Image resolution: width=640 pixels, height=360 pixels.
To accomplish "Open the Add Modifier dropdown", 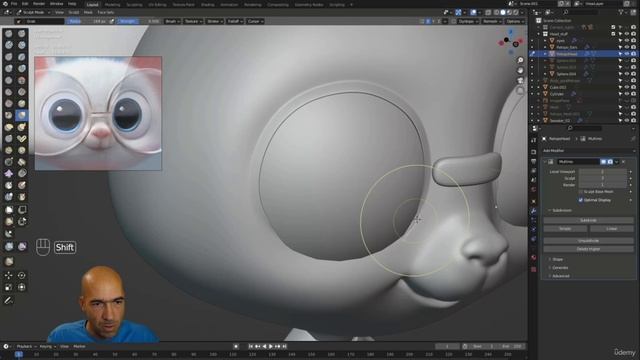I will coord(588,151).
